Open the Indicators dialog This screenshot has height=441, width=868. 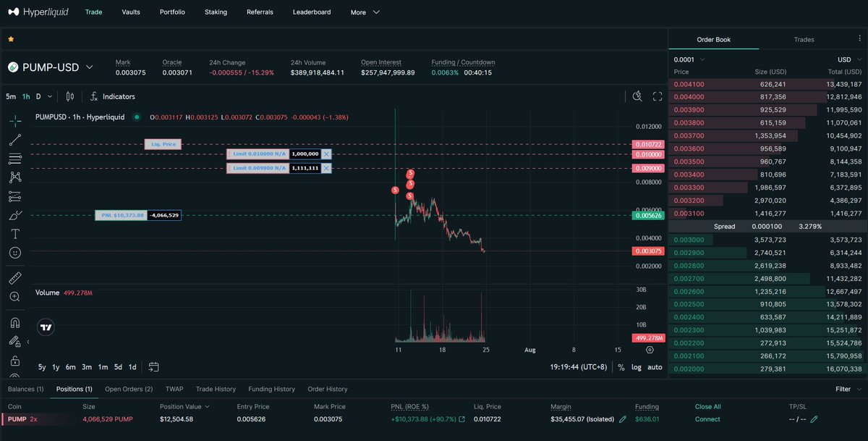(113, 96)
